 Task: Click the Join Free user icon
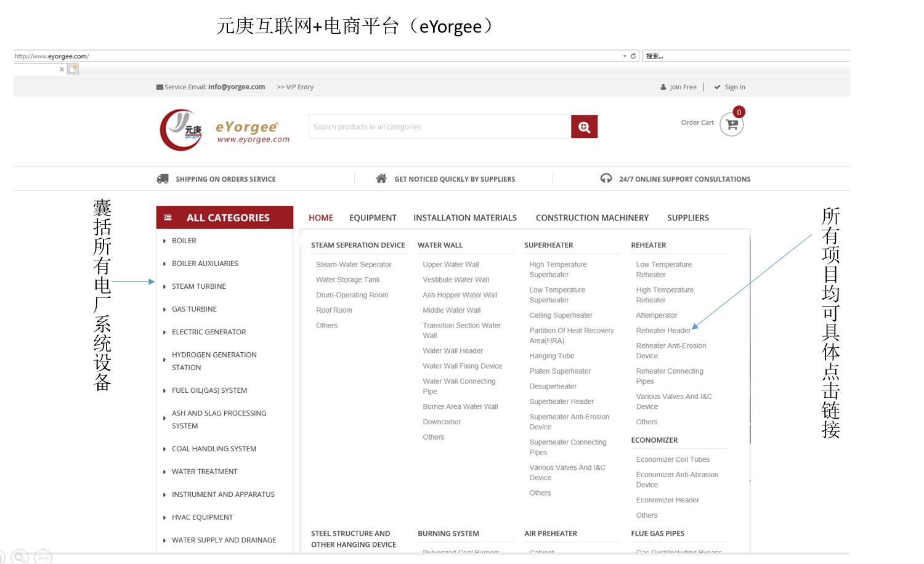tap(663, 87)
